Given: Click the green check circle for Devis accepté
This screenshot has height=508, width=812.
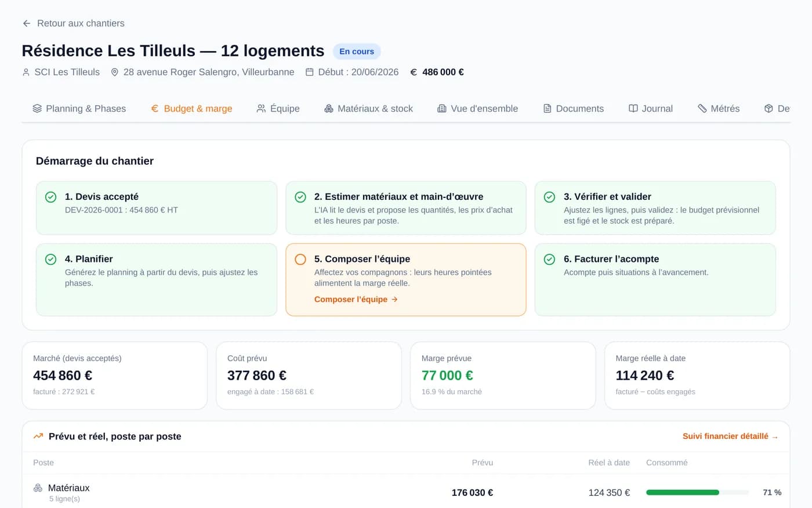Looking at the screenshot, I should coord(51,197).
